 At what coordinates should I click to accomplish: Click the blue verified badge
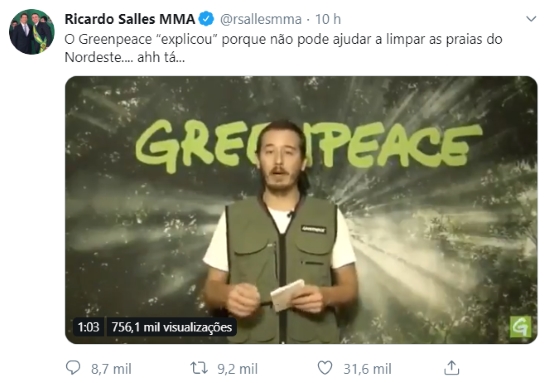click(x=207, y=19)
